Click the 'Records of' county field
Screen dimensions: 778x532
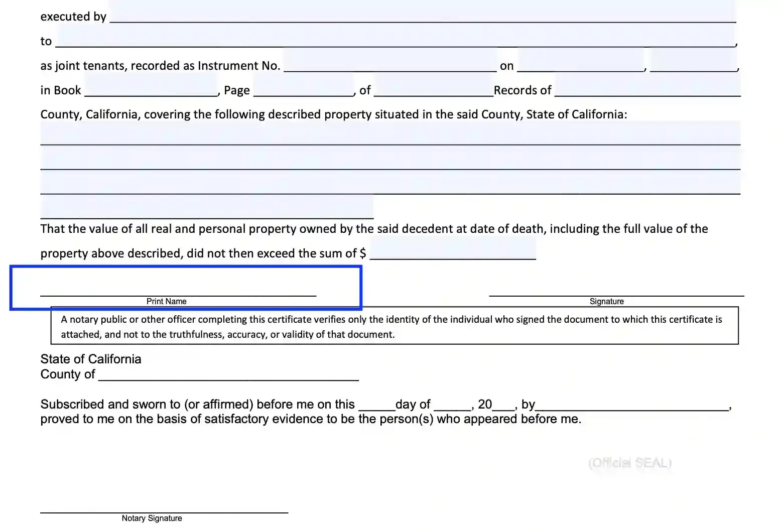click(x=647, y=85)
